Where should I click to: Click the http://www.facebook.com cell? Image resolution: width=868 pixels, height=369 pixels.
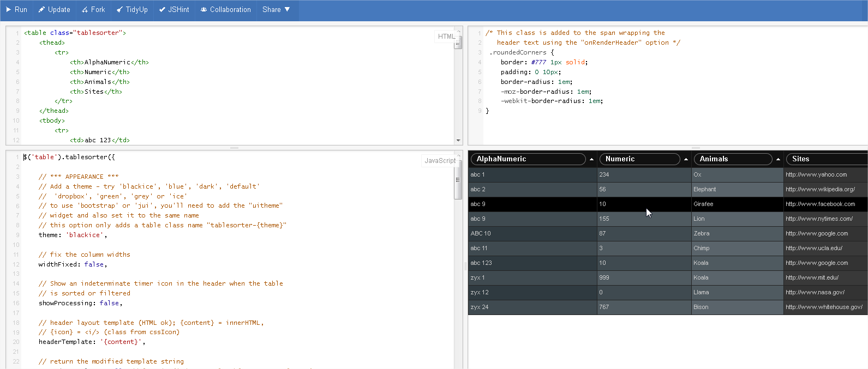click(x=825, y=204)
